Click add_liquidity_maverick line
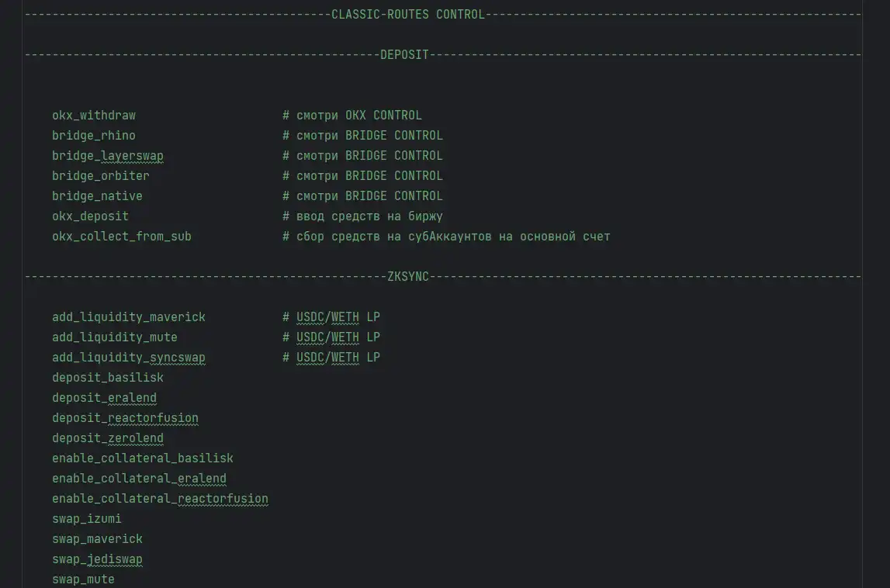The height and width of the screenshot is (588, 890). [x=129, y=317]
